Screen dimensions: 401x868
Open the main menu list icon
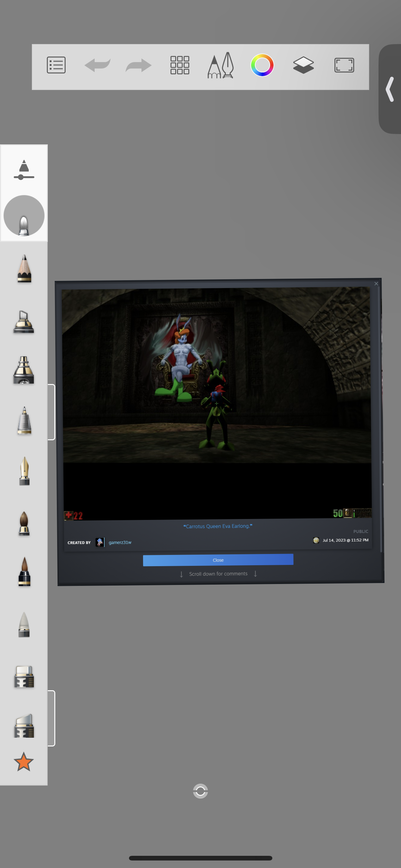(x=56, y=65)
